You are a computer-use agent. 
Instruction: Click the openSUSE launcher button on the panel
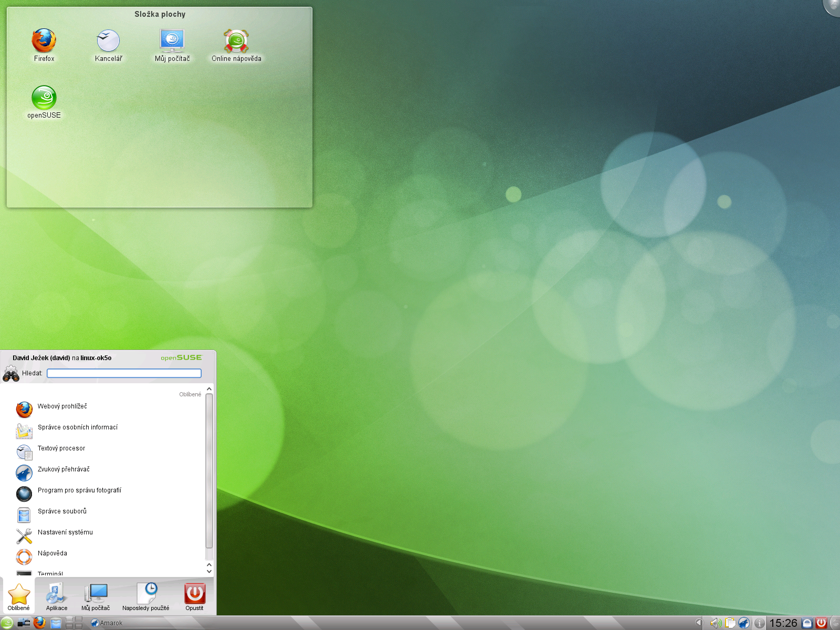(x=7, y=623)
